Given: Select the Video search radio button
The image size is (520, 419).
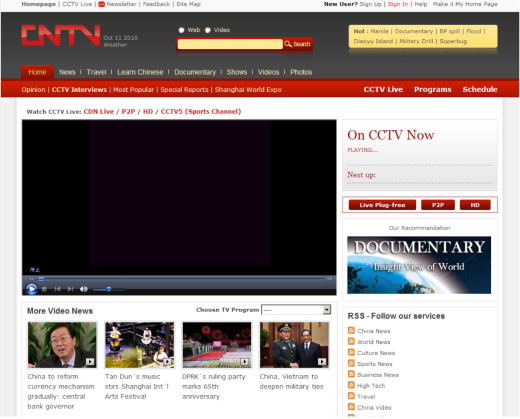Looking at the screenshot, I should pyautogui.click(x=208, y=30).
